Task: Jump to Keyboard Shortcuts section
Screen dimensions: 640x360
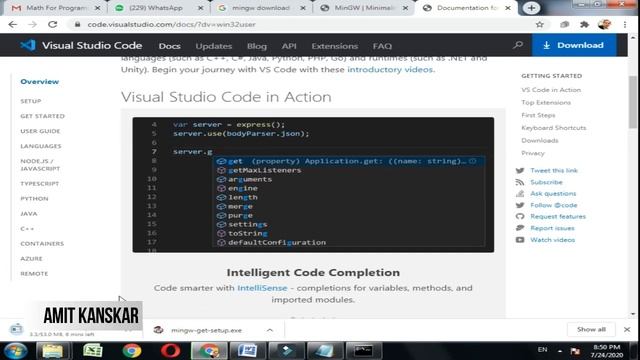Action: point(553,128)
